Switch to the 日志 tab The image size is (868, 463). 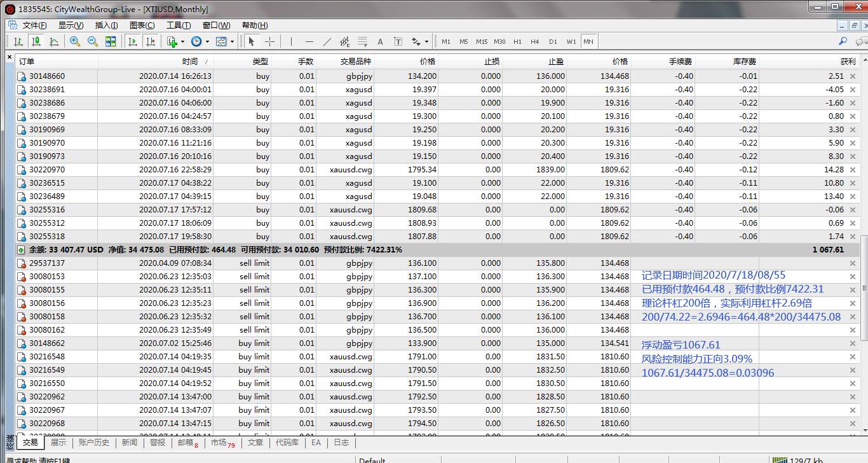coord(341,443)
